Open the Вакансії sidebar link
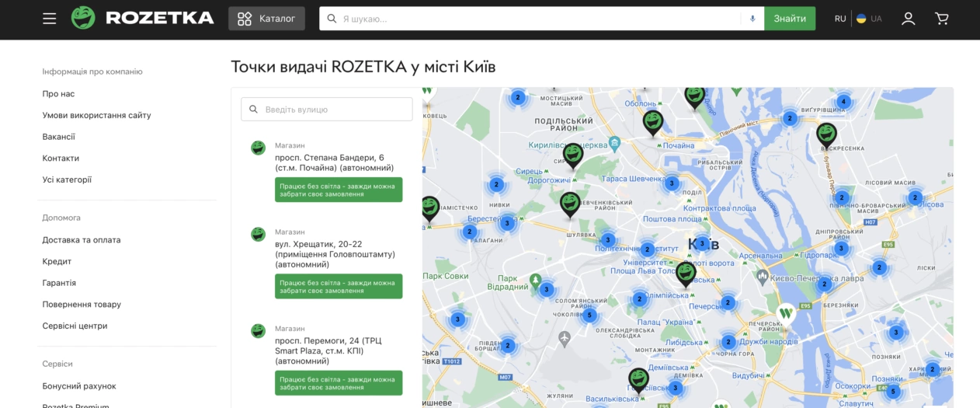This screenshot has height=408, width=980. click(x=58, y=137)
